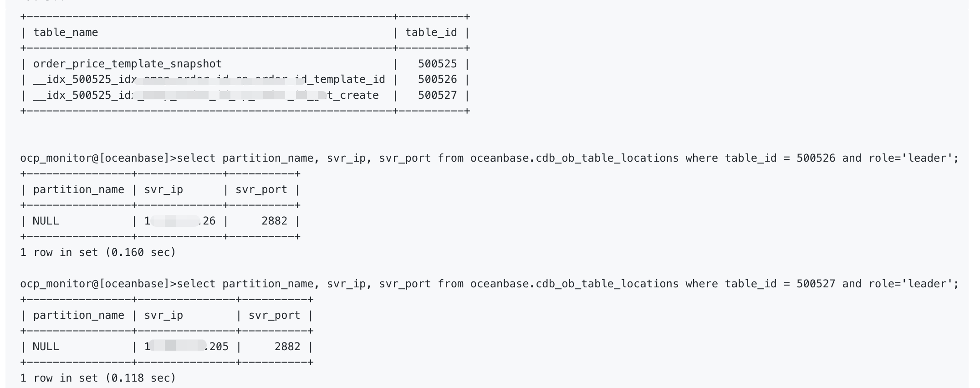Click '1 row in set (0.118 sec)' text
This screenshot has width=980, height=388.
click(98, 378)
